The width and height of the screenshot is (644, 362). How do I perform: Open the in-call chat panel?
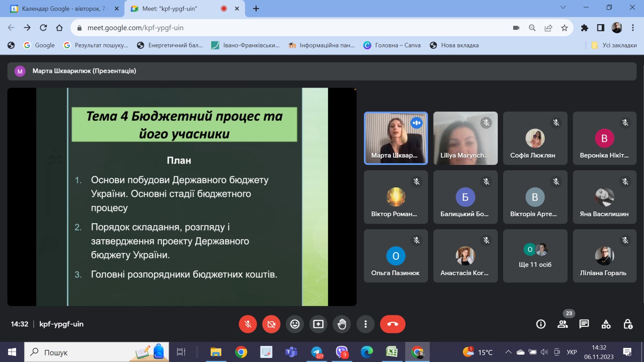[584, 324]
